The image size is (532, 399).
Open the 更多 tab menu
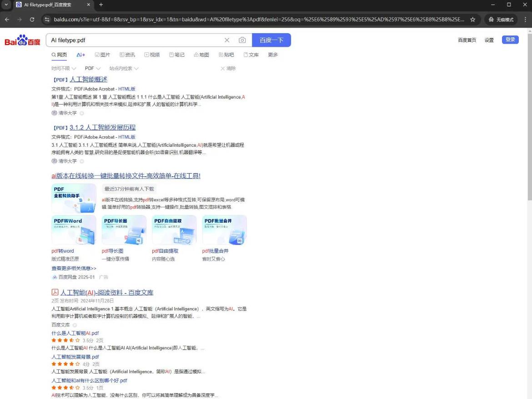click(273, 55)
